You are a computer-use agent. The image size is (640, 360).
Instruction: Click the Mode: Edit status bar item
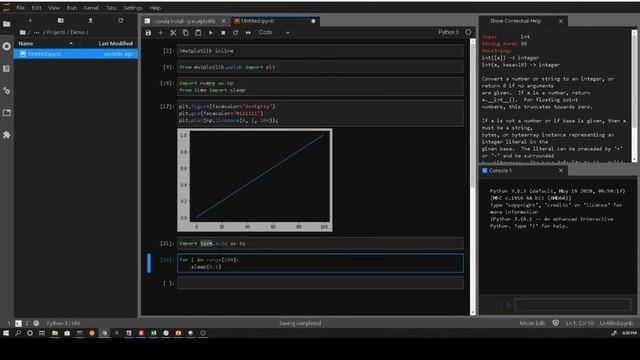(x=532, y=323)
